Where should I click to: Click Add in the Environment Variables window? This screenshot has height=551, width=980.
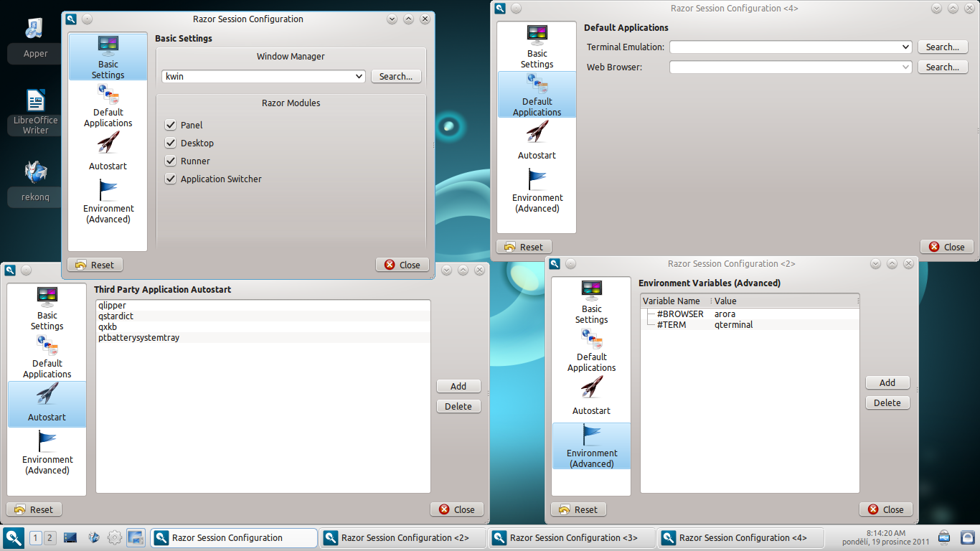point(887,382)
